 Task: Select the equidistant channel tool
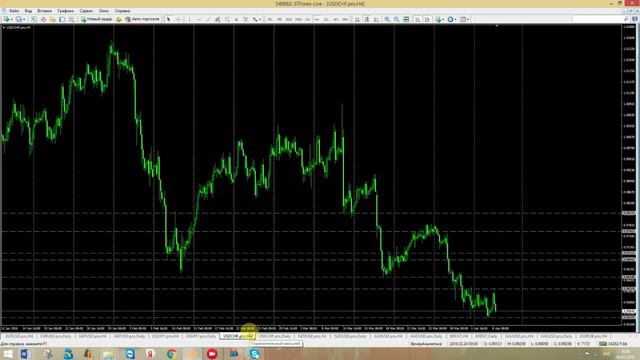pyautogui.click(x=218, y=19)
